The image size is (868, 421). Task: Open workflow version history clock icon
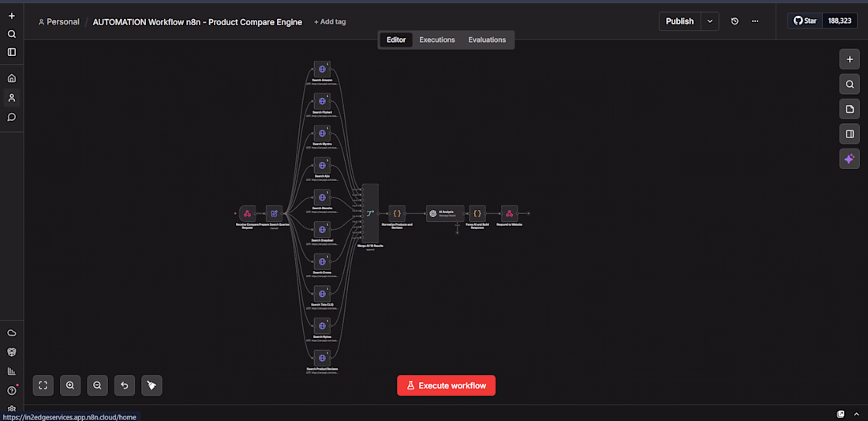[735, 21]
